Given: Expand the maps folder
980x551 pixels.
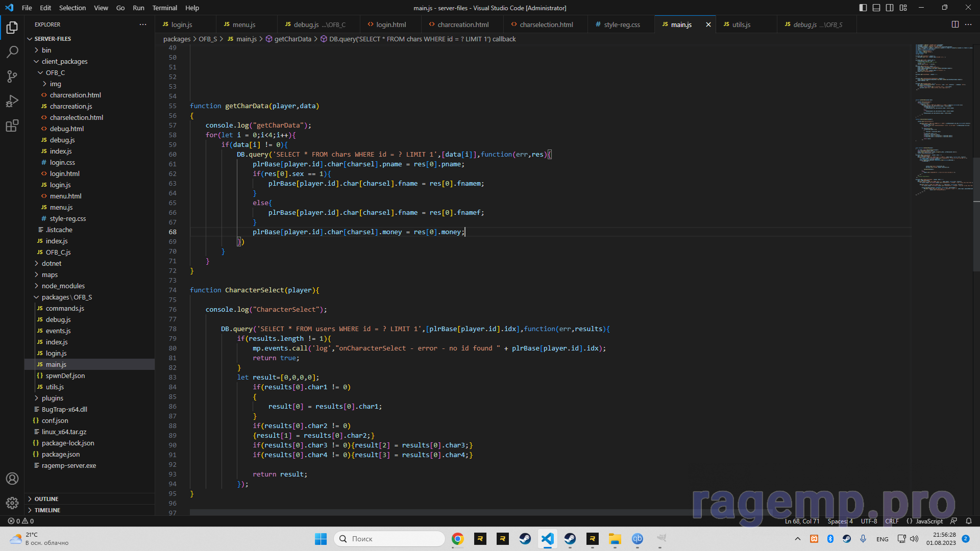Looking at the screenshot, I should 90,274.
